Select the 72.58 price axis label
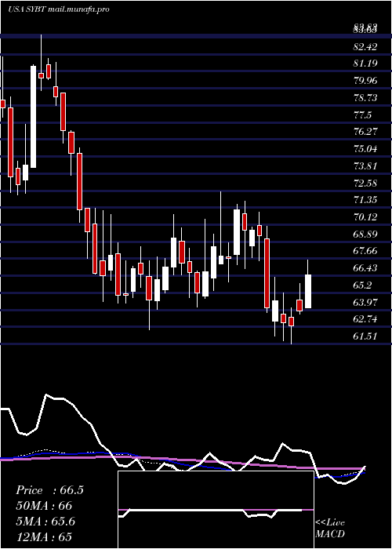This screenshot has height=549, width=392. coord(365,183)
